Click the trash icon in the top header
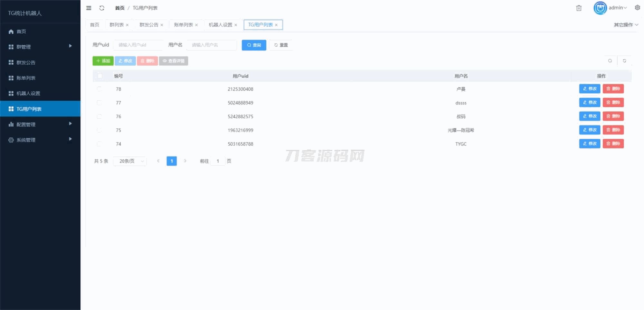 [x=579, y=8]
